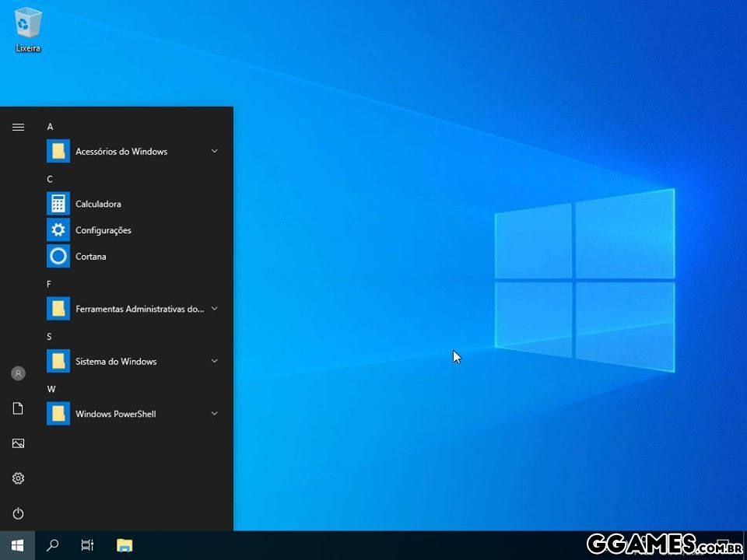Launch File Explorer from the taskbar
Viewport: 747px width, 560px height.
[x=124, y=545]
